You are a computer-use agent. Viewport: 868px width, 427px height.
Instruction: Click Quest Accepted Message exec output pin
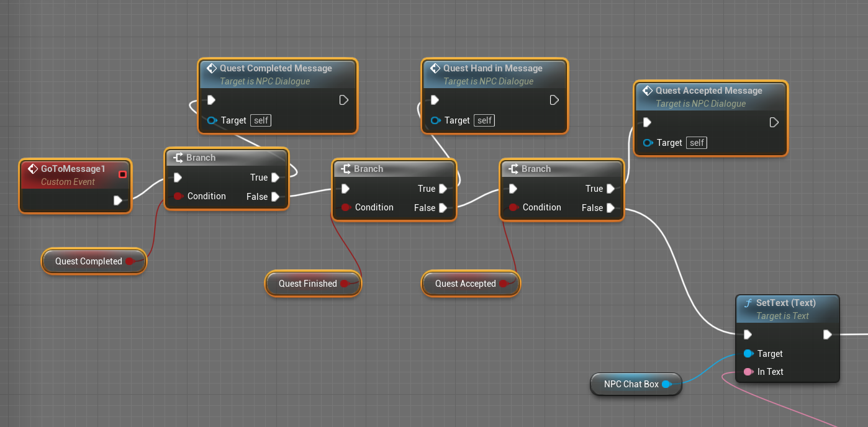pyautogui.click(x=774, y=122)
